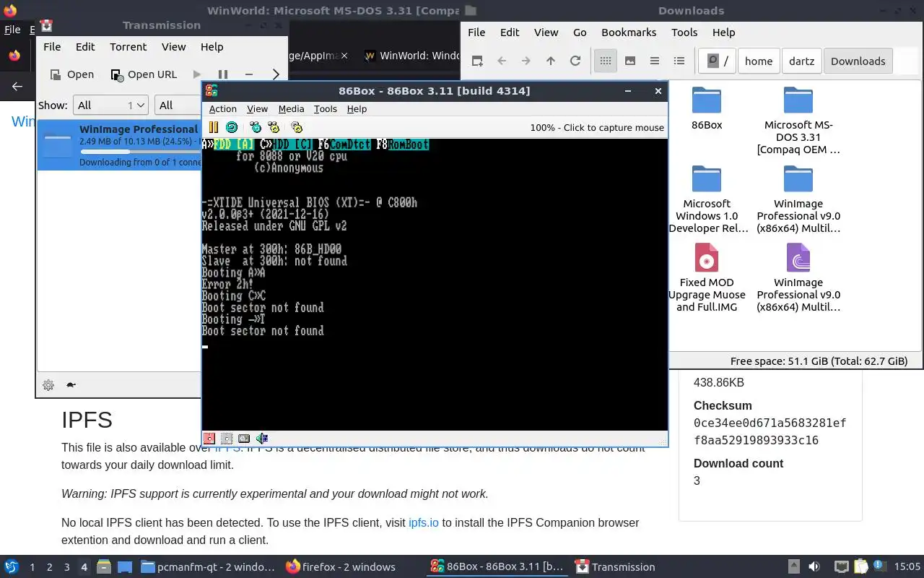Viewport: 924px width, 578px height.
Task: Switch file manager to compact list view
Action: (x=655, y=61)
